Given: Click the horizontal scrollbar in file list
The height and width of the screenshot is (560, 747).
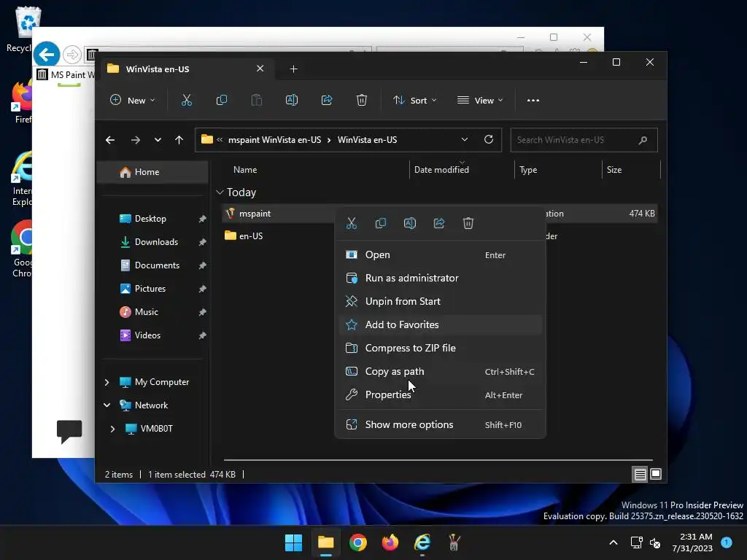Looking at the screenshot, I should (438, 460).
